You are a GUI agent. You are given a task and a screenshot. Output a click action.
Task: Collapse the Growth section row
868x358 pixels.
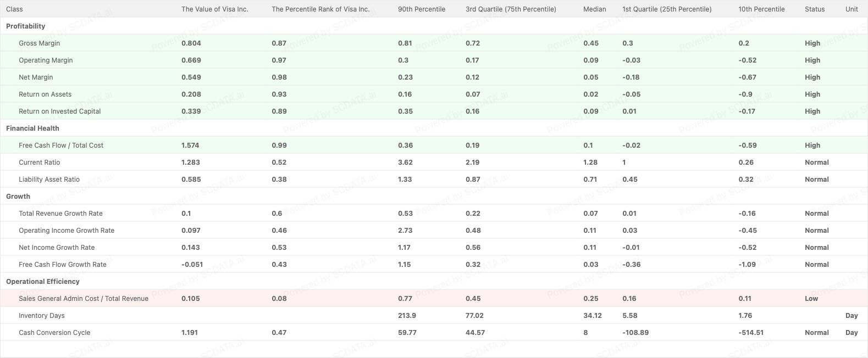tap(18, 197)
